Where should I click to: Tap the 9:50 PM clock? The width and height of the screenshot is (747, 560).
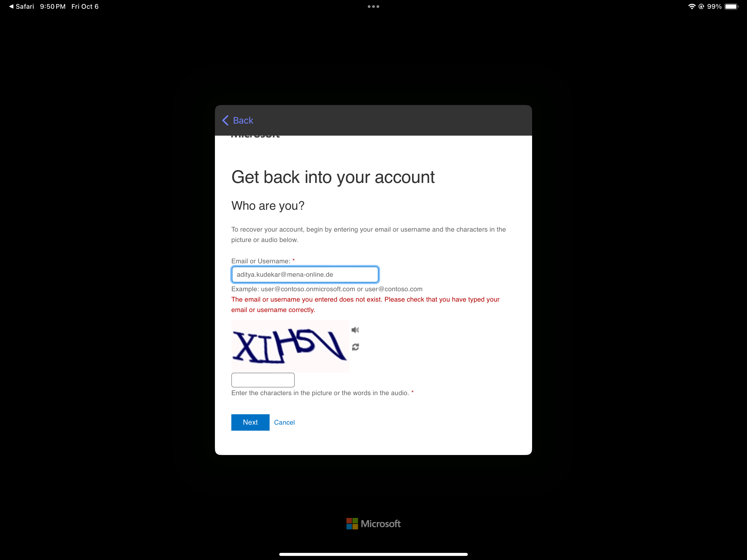coord(53,6)
